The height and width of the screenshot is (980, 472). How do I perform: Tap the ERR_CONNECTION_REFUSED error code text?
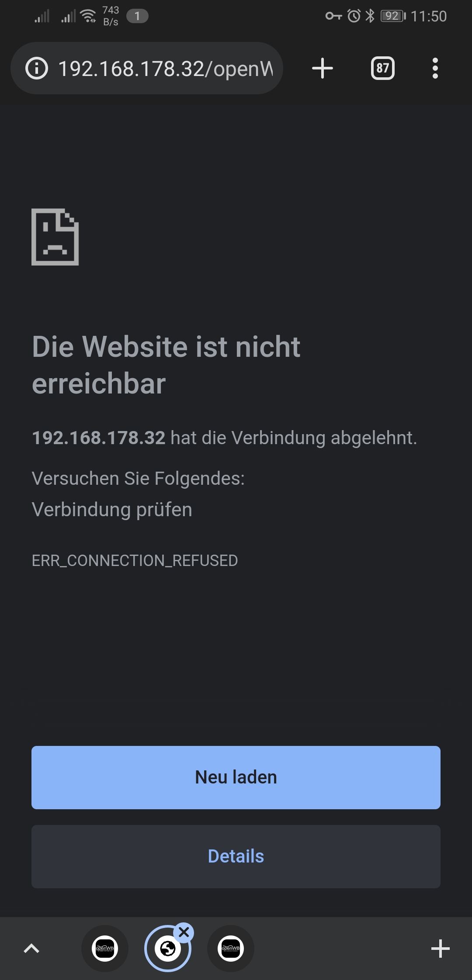[135, 560]
